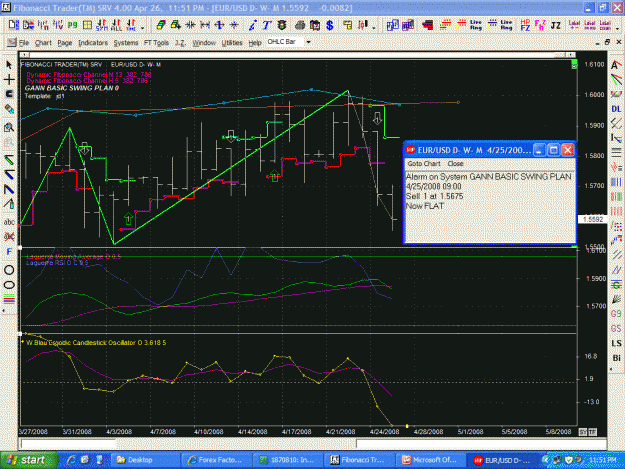Choose the eraser tool in left toolbar
Image resolution: width=625 pixels, height=469 pixels.
(9, 109)
